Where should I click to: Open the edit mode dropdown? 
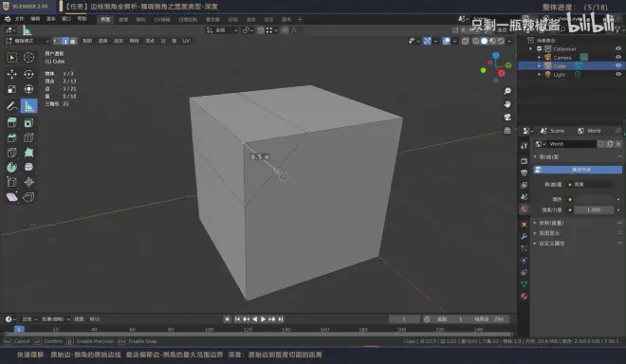28,41
